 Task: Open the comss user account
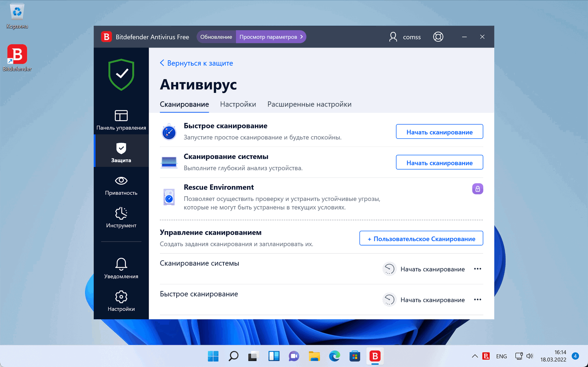tap(405, 37)
